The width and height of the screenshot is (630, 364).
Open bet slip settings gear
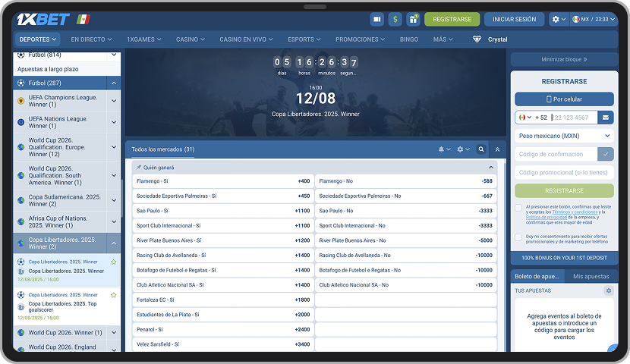(608, 290)
